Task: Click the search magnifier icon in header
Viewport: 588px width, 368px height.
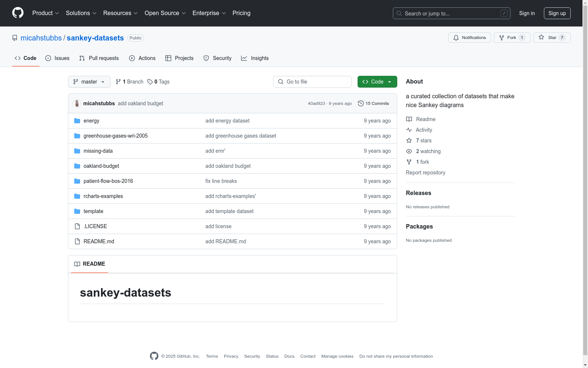Action: click(399, 13)
